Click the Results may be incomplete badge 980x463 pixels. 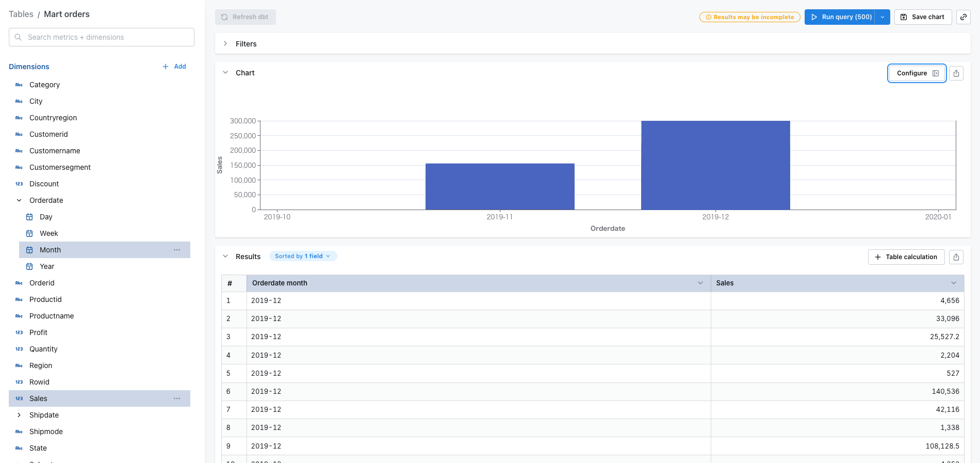coord(750,17)
